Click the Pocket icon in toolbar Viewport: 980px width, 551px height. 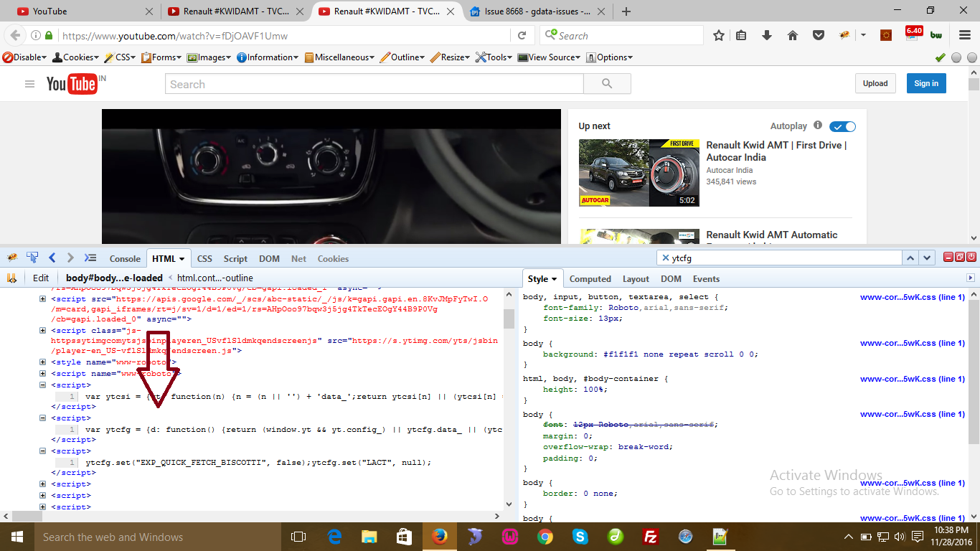tap(818, 35)
